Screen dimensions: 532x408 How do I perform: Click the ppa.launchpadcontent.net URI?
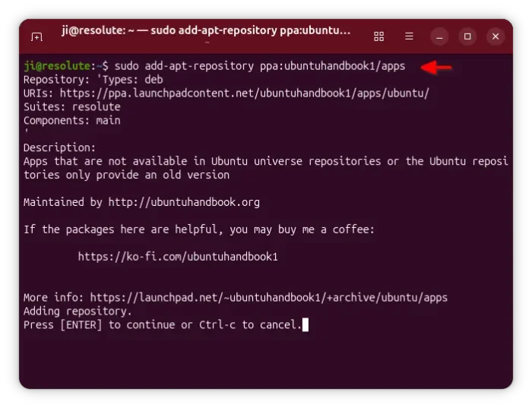pos(244,93)
